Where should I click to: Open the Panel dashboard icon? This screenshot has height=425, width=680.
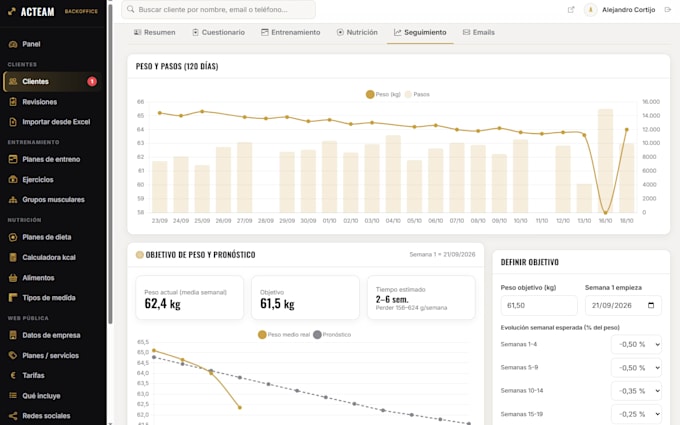point(13,44)
